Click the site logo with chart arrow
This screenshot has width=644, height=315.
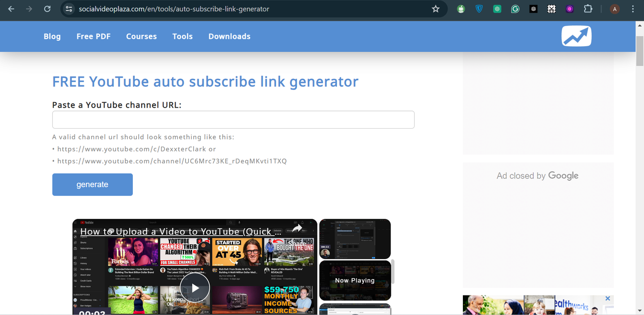(577, 36)
